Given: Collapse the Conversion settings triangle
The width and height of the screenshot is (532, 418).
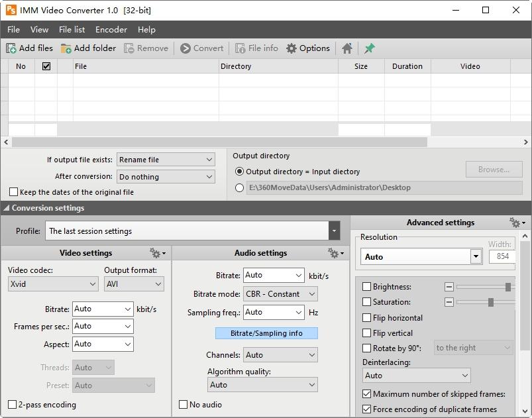Looking at the screenshot, I should pyautogui.click(x=6, y=208).
